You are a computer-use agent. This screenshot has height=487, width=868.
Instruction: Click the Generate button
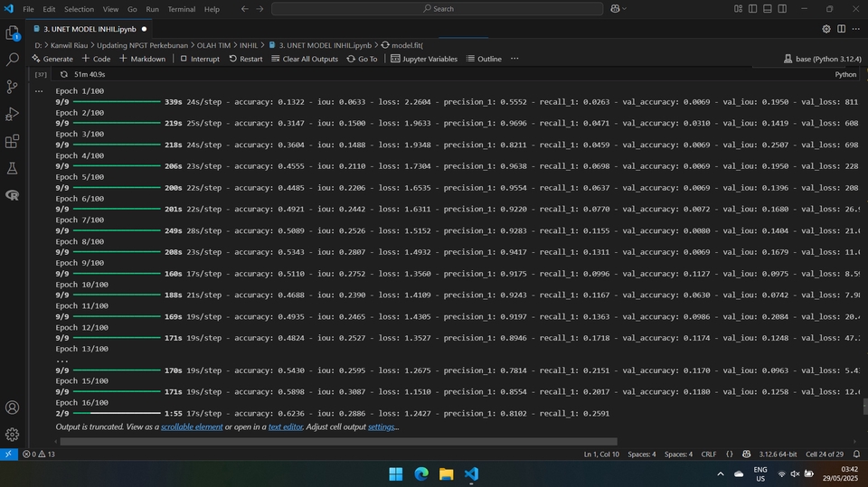[52, 59]
